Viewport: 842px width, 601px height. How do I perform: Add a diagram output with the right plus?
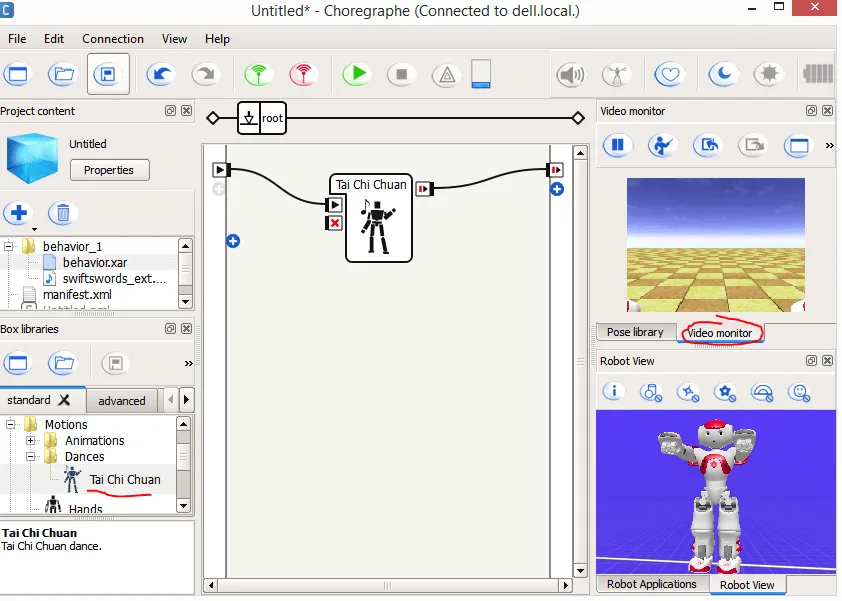coord(557,189)
